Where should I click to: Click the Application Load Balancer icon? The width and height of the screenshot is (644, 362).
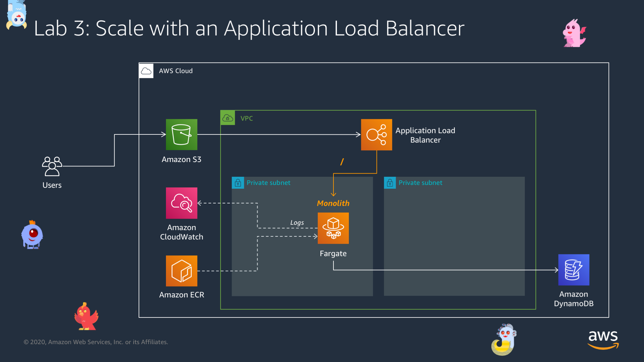377,134
